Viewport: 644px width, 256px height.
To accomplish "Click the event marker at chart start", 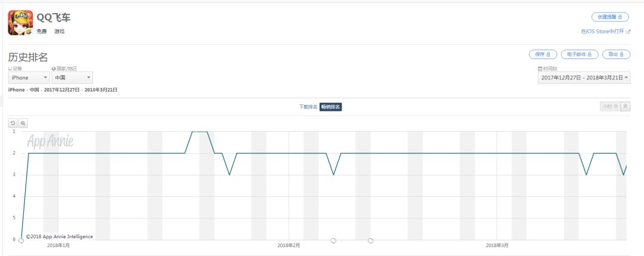I will point(21,240).
